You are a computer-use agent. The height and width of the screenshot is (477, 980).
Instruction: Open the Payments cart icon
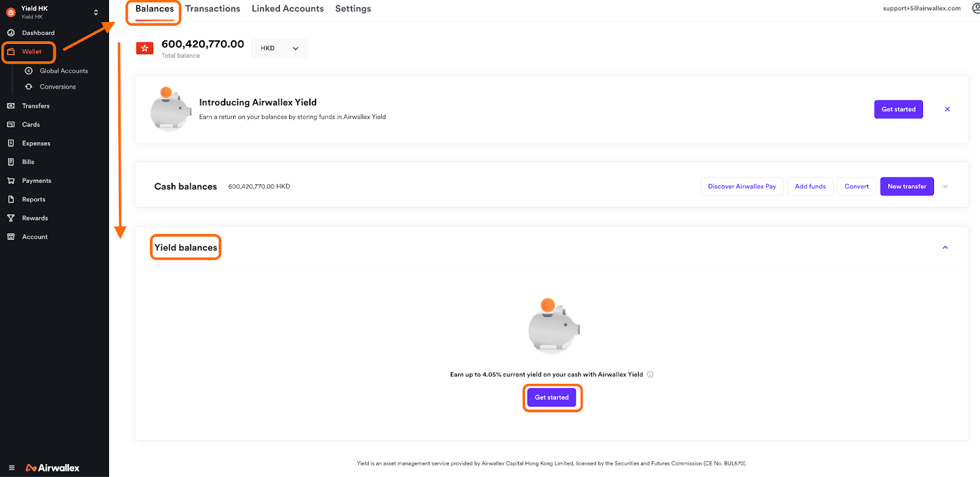(10, 181)
